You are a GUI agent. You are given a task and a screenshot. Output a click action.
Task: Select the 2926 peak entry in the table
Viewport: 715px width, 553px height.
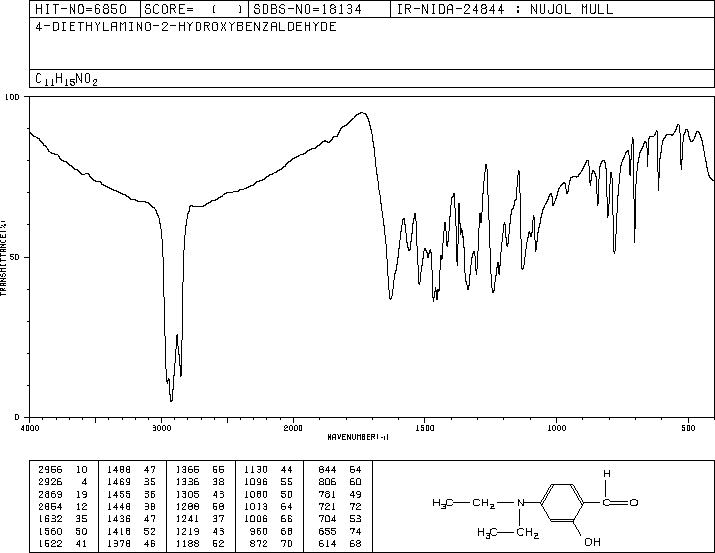click(x=62, y=482)
